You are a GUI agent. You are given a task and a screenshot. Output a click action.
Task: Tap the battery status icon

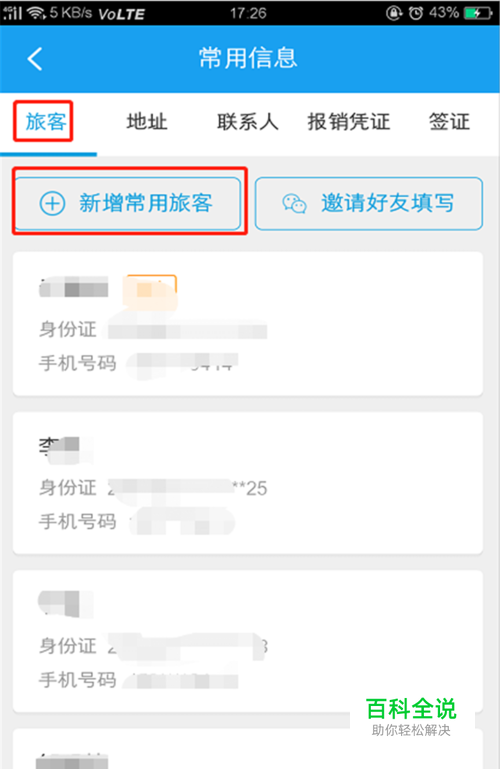(478, 13)
